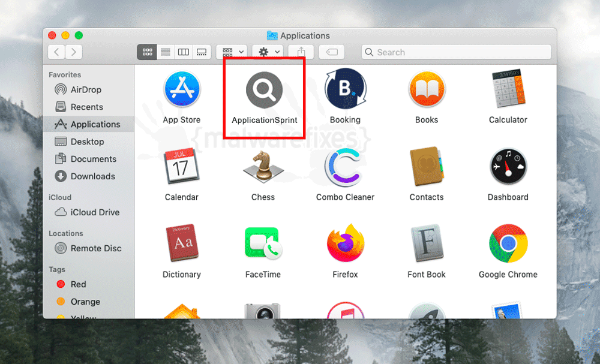Go forward with the right arrow button
The height and width of the screenshot is (364, 600).
(74, 52)
